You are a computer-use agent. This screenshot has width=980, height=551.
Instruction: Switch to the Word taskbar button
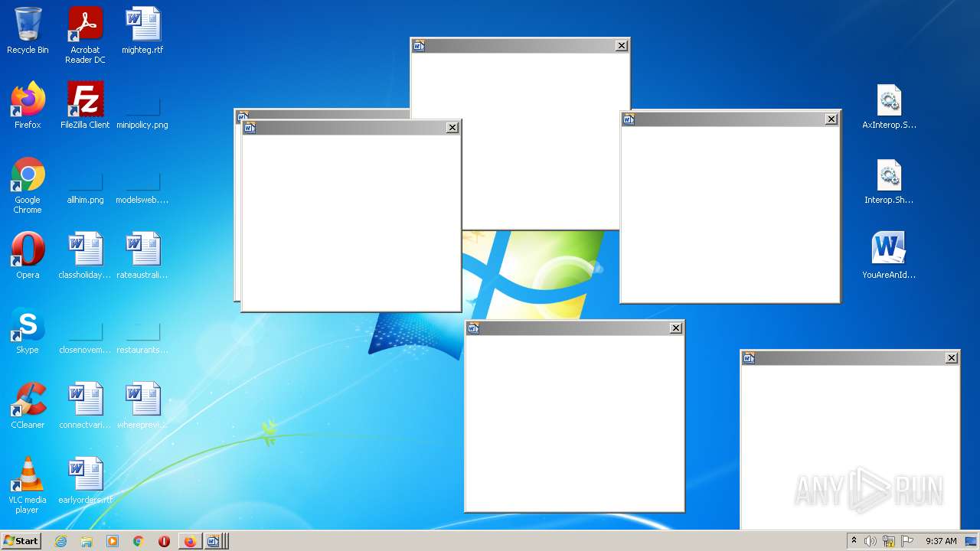pyautogui.click(x=214, y=541)
